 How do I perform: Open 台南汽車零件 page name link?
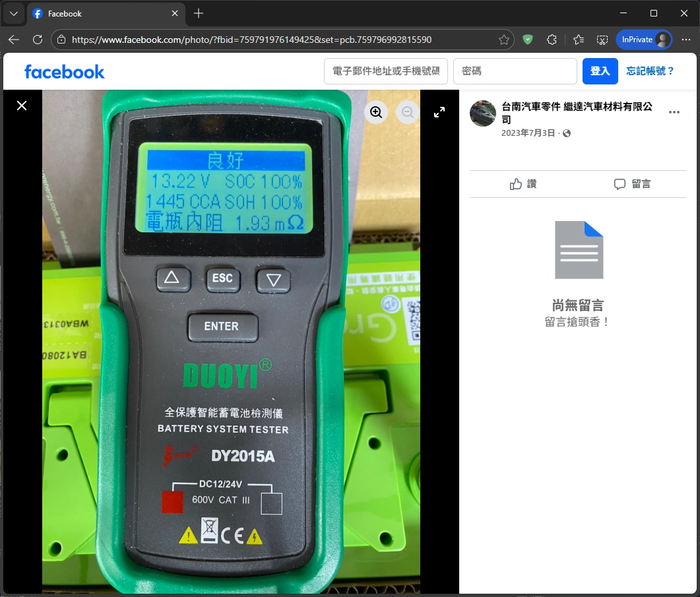(x=576, y=107)
